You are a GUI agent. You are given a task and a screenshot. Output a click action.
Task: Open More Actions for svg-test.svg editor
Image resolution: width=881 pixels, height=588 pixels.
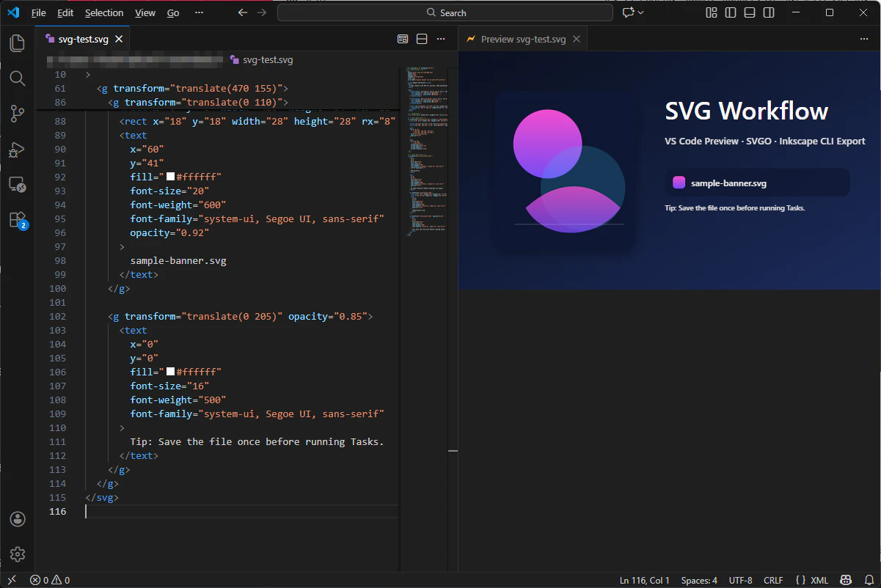click(441, 39)
